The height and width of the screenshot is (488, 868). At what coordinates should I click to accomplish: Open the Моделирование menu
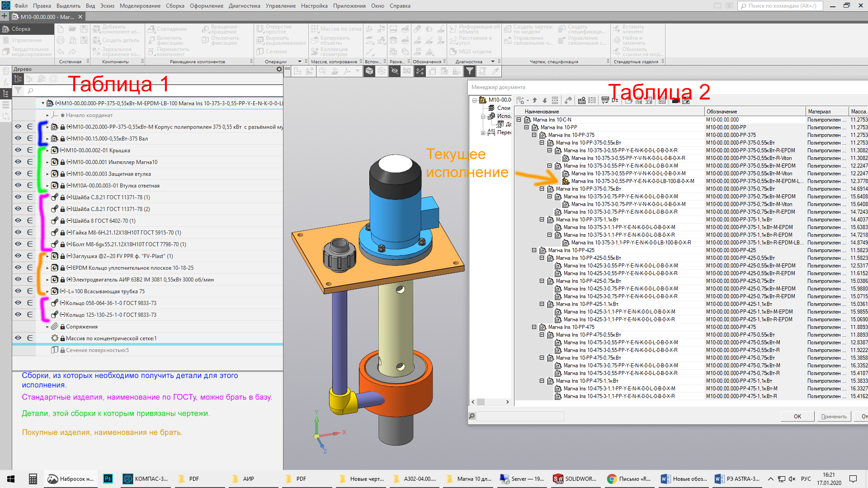point(140,6)
